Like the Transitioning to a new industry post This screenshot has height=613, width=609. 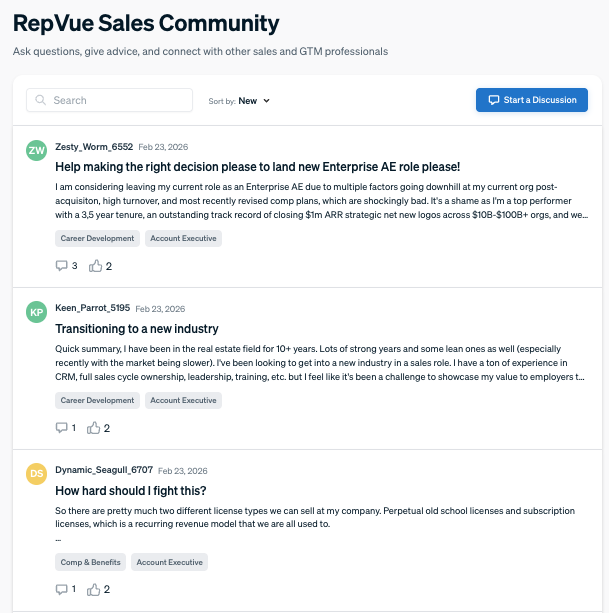coord(93,428)
